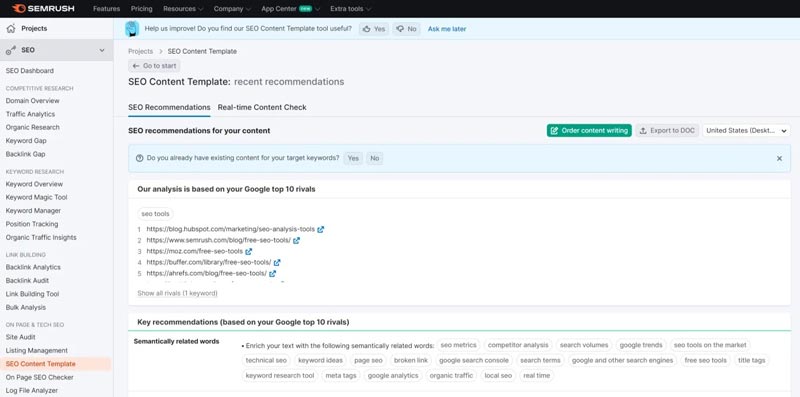The image size is (800, 397).
Task: Open Keyword Gap in sidebar
Action: 26,141
